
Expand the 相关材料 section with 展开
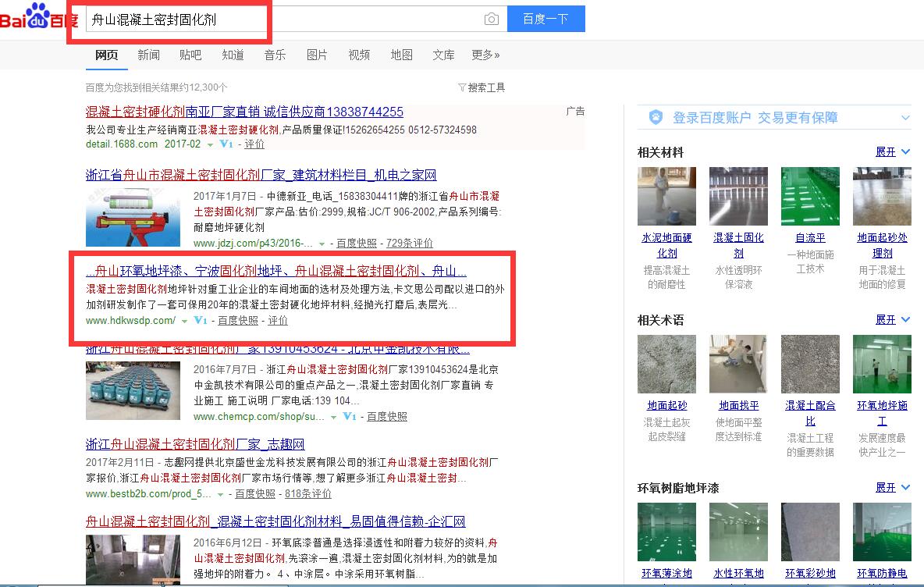coord(892,152)
